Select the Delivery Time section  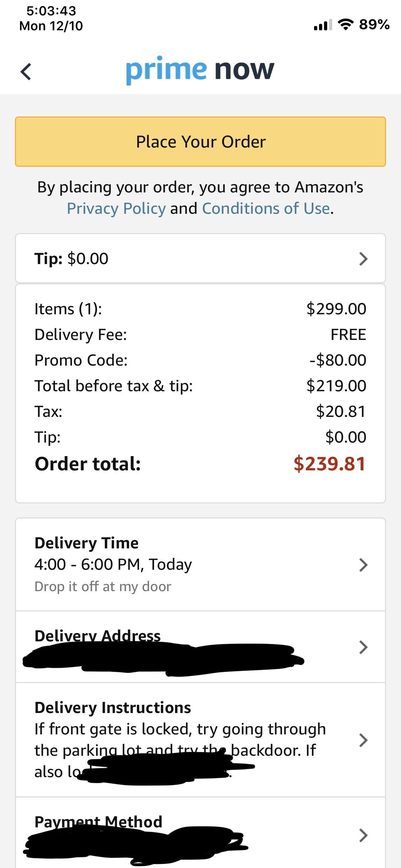[x=200, y=564]
